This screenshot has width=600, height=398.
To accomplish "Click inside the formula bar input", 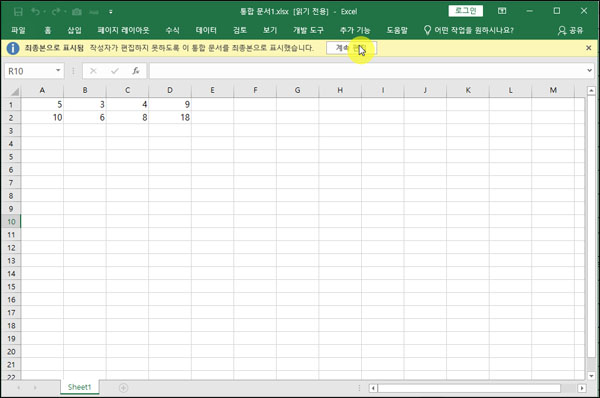I will pos(367,71).
